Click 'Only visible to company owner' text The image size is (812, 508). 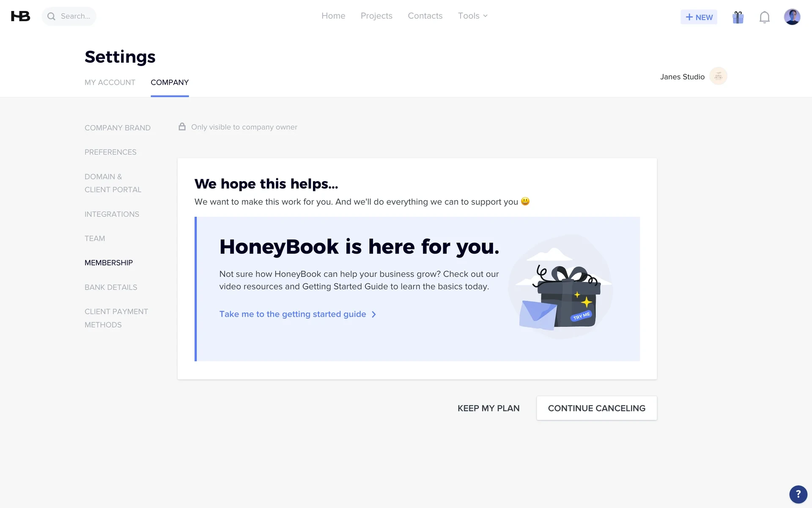[244, 127]
